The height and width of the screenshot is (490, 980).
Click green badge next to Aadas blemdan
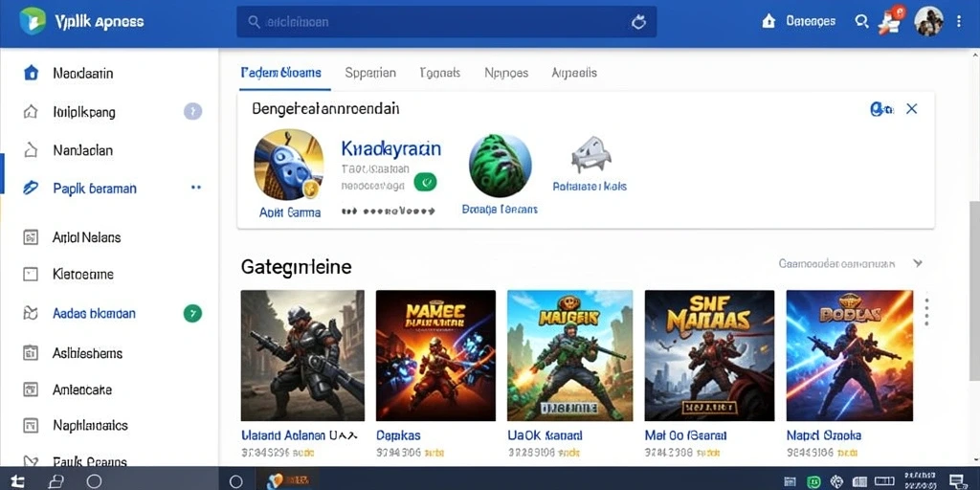tap(192, 313)
